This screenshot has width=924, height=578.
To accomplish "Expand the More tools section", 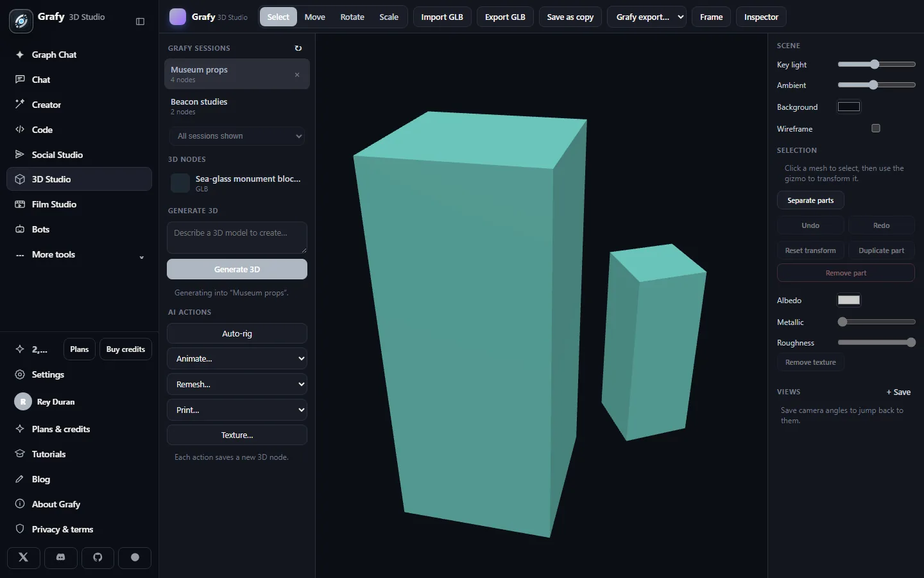I will (x=79, y=254).
